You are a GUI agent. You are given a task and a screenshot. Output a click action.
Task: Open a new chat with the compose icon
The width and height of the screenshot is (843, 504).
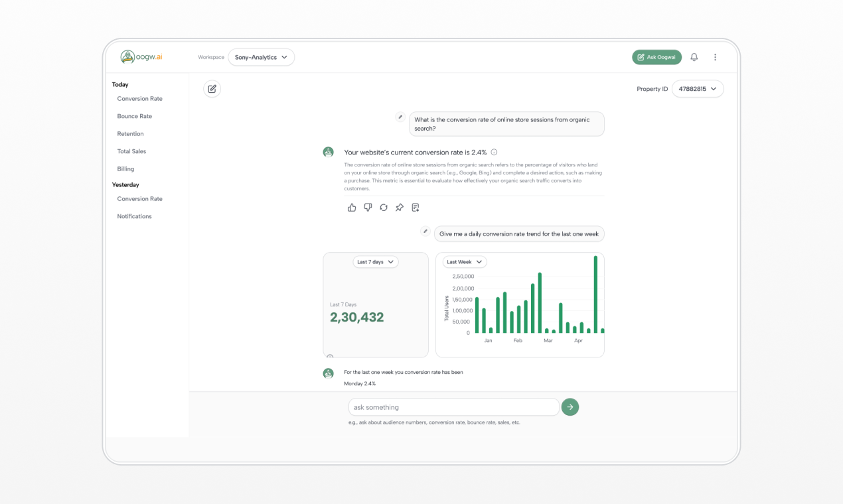point(212,88)
